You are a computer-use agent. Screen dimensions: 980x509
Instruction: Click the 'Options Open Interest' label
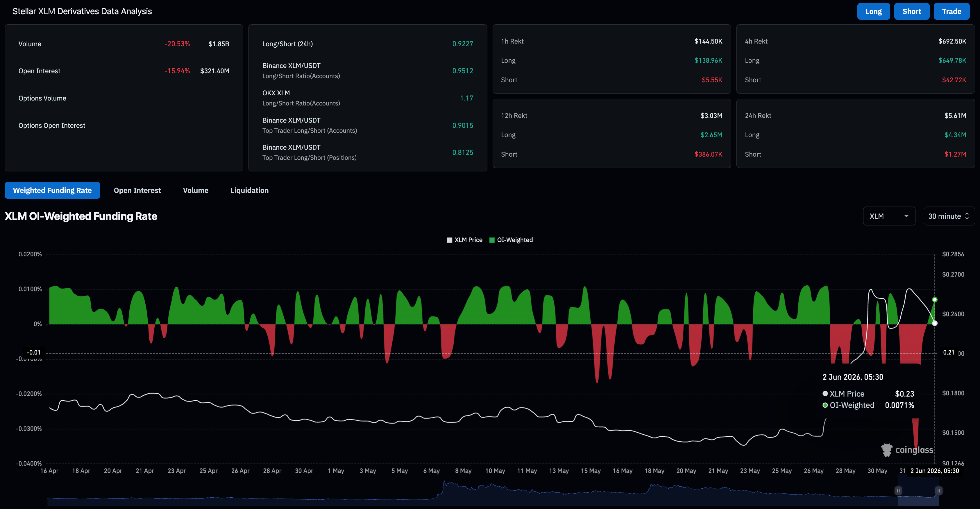(x=52, y=126)
